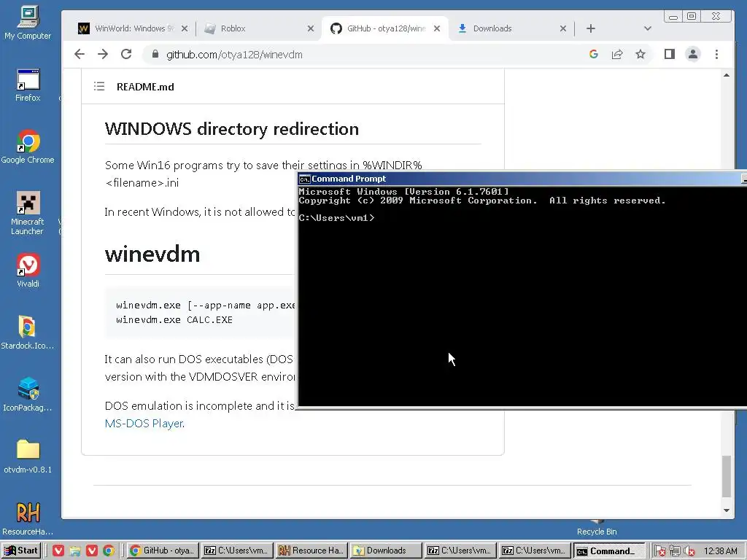747x560 pixels.
Task: Open otvdm-v0.8.1 folder on desktop
Action: [28, 456]
